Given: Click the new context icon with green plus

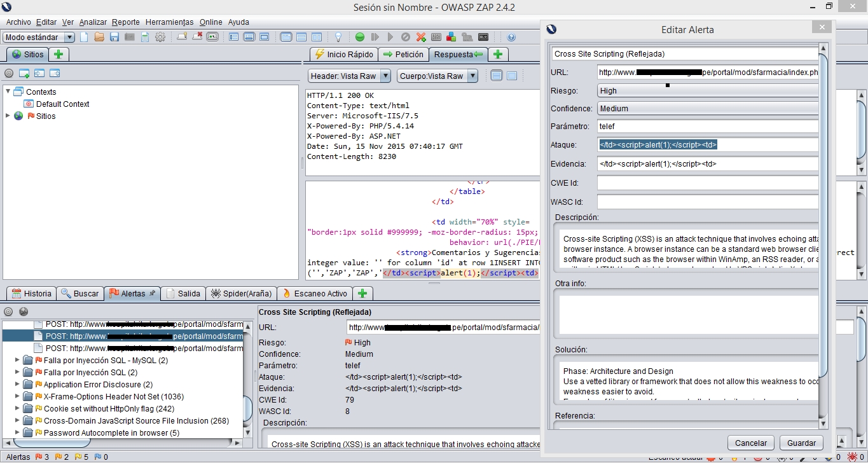Looking at the screenshot, I should (x=24, y=73).
